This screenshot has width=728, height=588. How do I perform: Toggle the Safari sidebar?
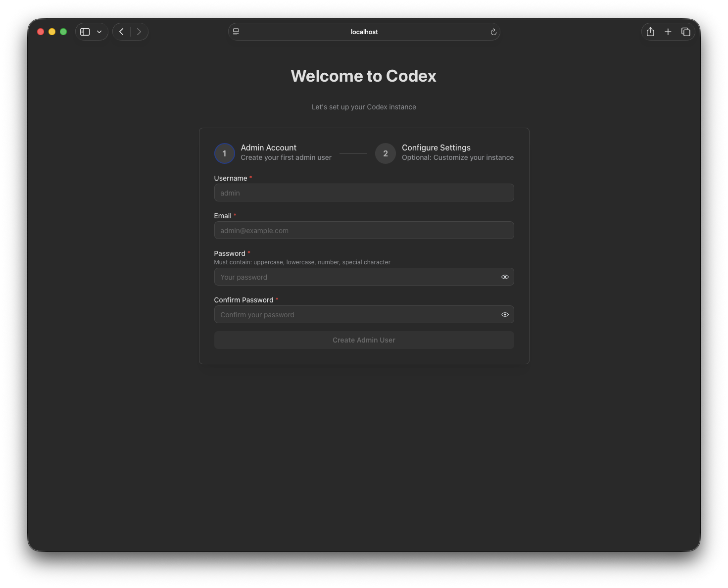(x=84, y=31)
